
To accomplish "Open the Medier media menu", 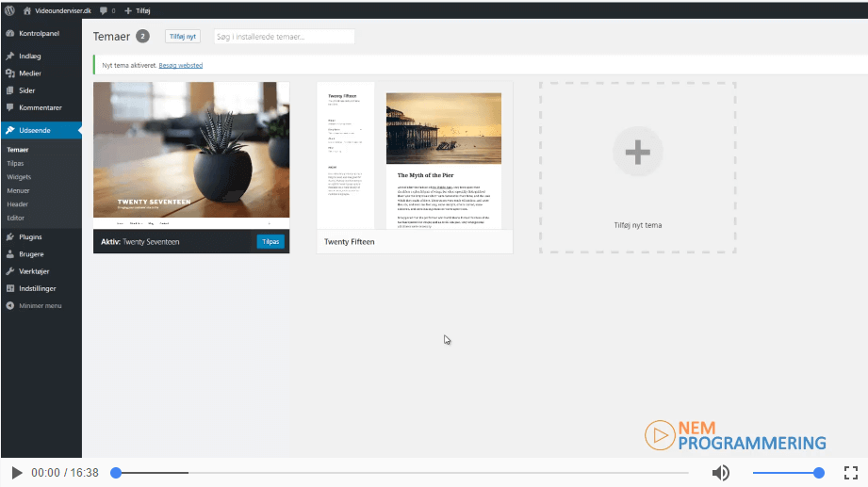I will pyautogui.click(x=30, y=73).
